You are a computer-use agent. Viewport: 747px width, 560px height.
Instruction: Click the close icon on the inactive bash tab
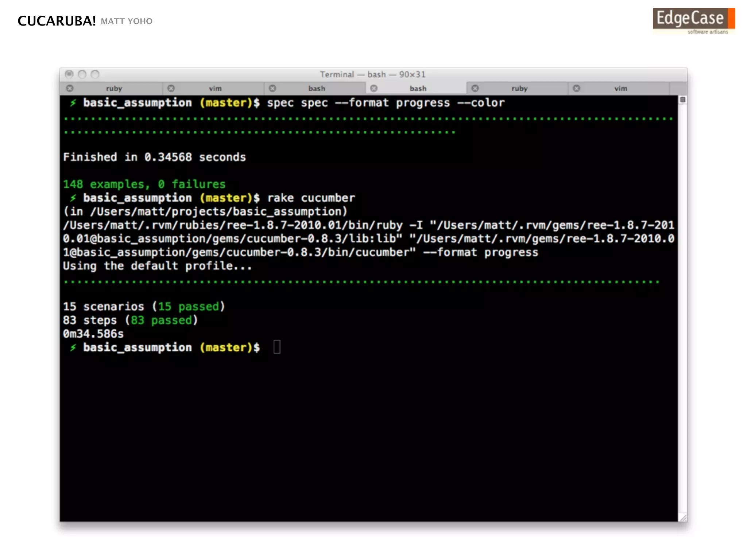pyautogui.click(x=272, y=89)
